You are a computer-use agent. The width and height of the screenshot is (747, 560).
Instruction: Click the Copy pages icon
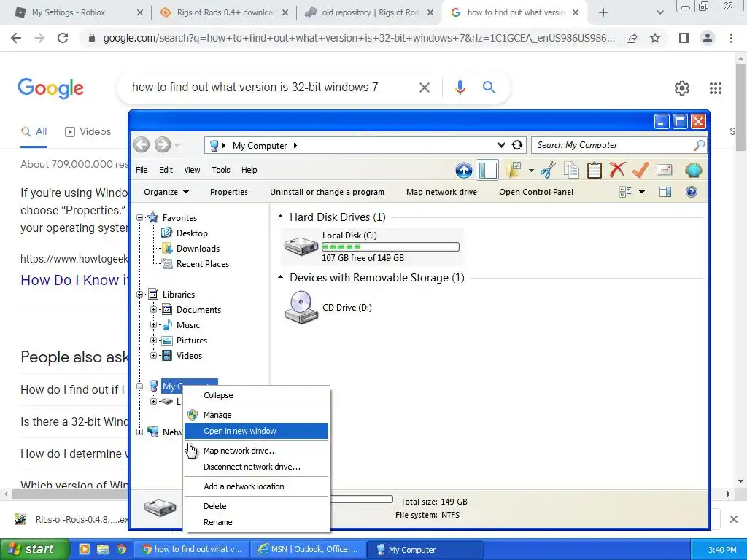coord(571,170)
